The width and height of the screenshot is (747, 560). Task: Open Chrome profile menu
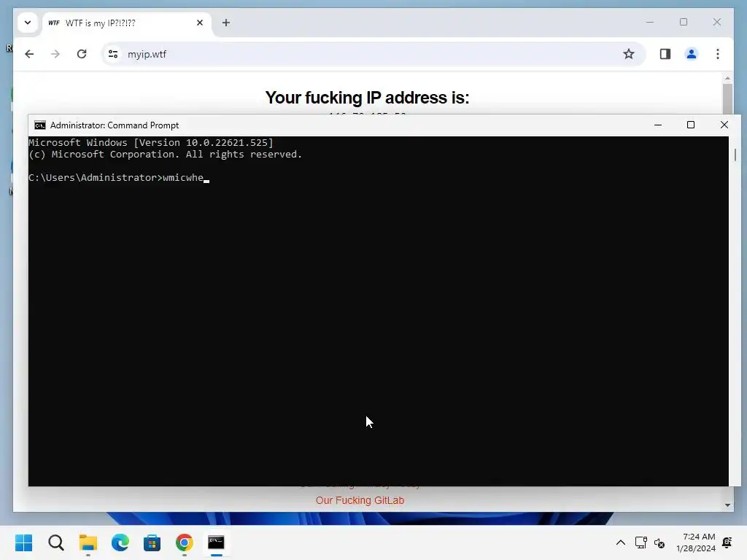tap(692, 54)
